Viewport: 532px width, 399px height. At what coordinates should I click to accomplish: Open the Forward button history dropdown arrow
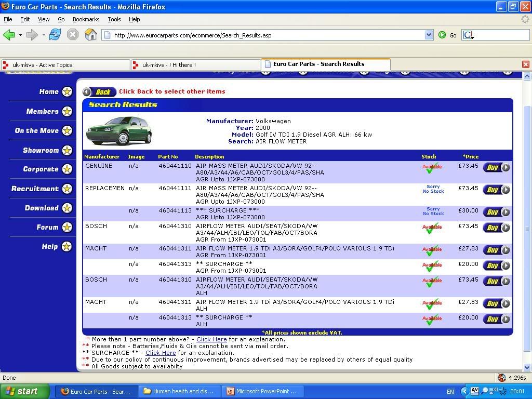pos(44,35)
